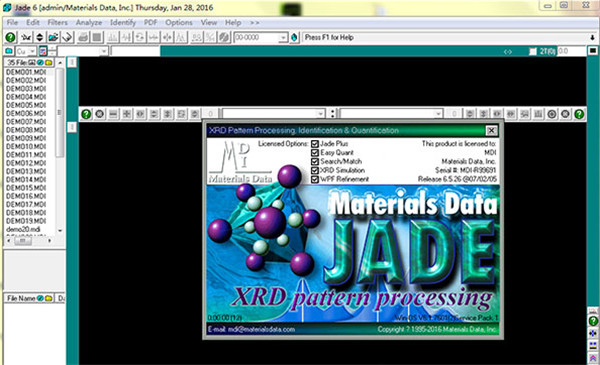Open the Filters menu

pos(57,23)
